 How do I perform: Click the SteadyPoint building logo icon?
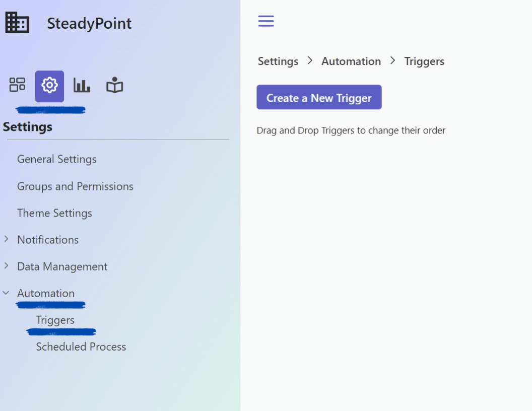coord(17,22)
